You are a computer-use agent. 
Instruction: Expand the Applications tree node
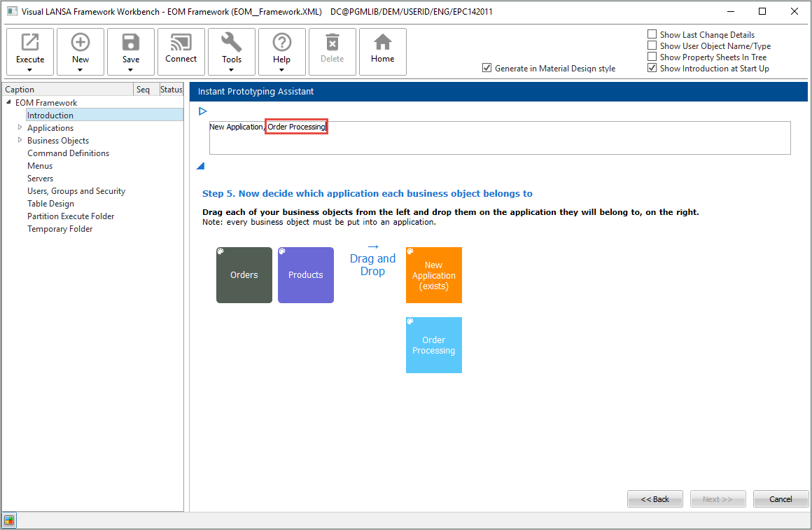20,128
